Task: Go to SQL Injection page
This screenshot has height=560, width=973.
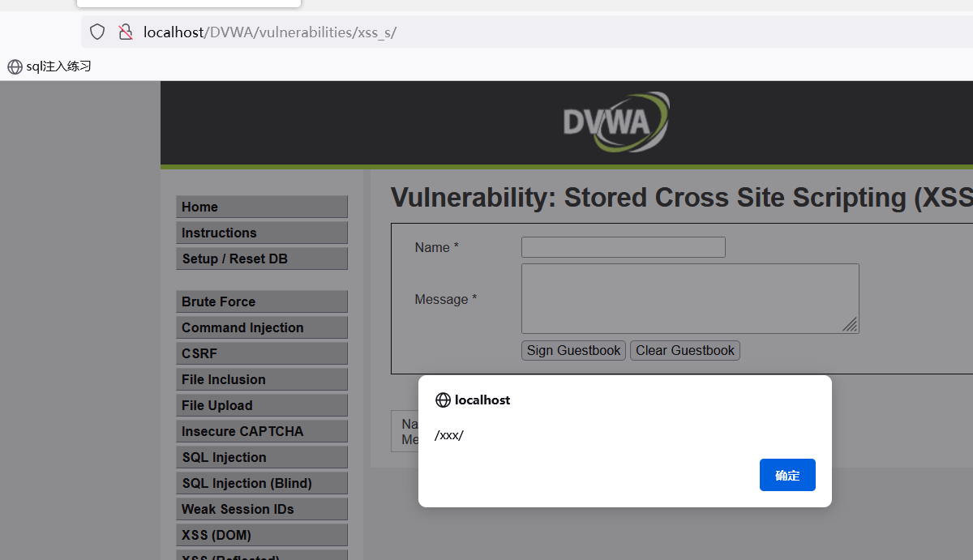Action: (262, 457)
